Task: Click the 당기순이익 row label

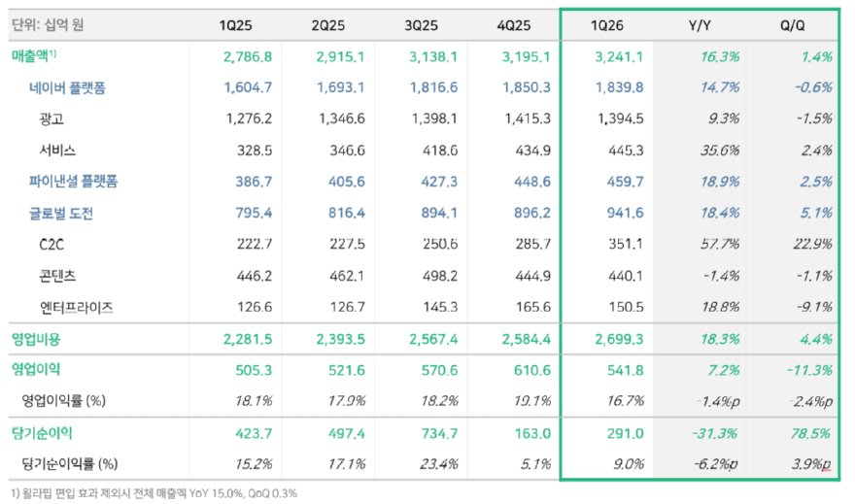Action: coord(42,433)
